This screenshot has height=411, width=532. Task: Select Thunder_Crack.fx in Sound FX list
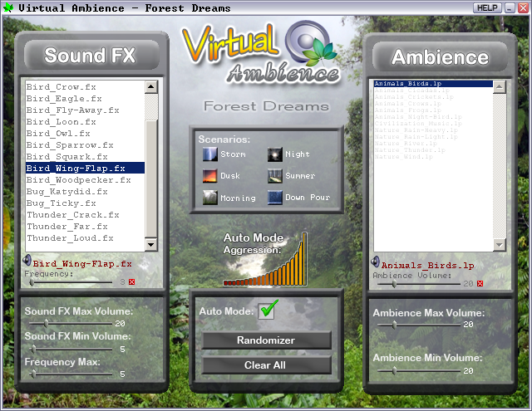tap(85, 215)
